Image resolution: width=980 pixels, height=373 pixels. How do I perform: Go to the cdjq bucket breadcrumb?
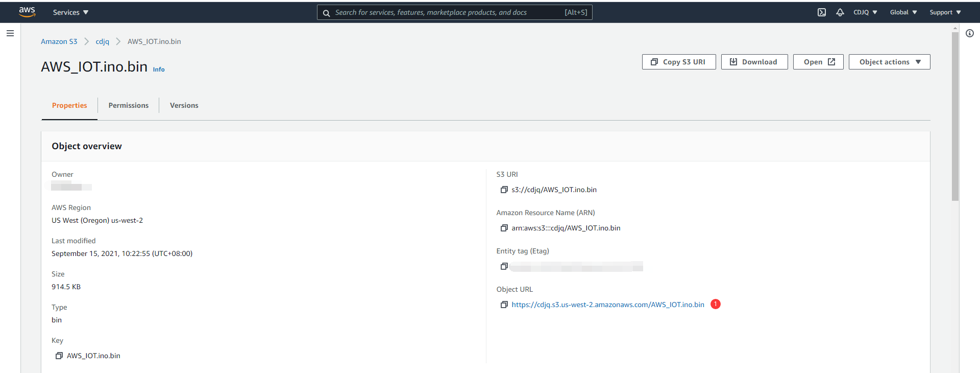pos(103,41)
